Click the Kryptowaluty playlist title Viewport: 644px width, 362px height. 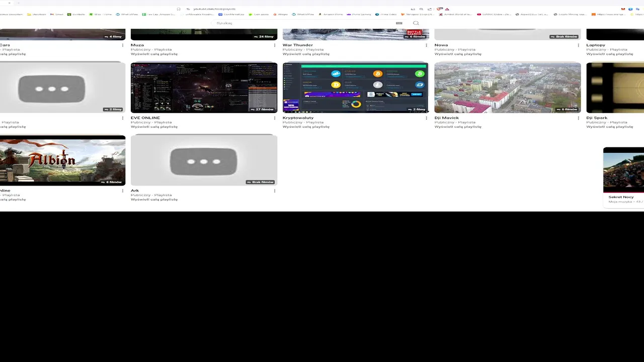coord(298,118)
